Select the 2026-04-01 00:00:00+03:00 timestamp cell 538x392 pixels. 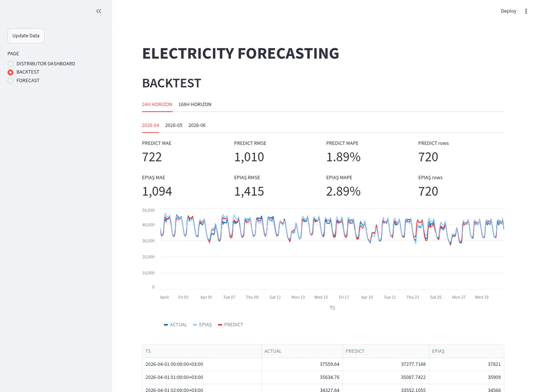point(202,364)
